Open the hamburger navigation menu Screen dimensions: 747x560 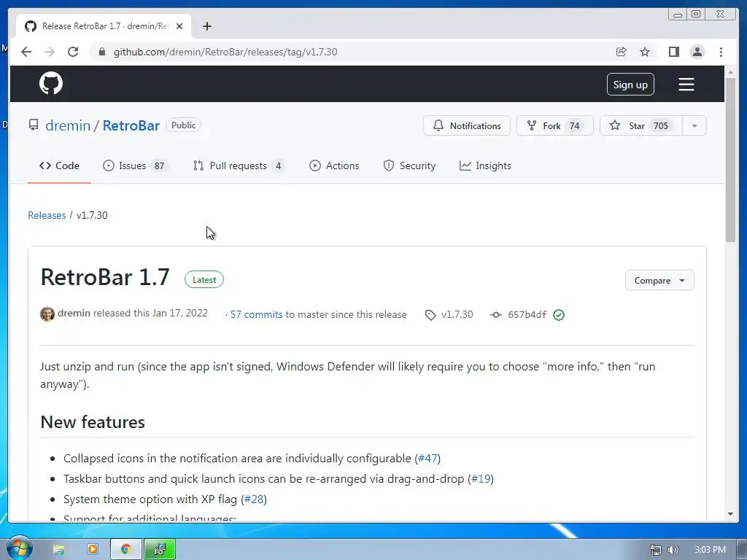coord(686,85)
